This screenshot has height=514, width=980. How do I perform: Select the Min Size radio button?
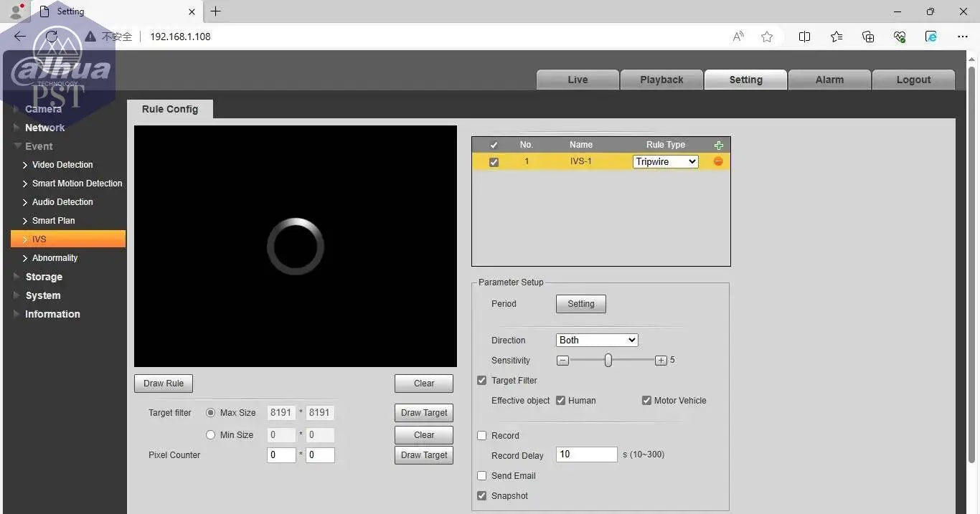210,435
